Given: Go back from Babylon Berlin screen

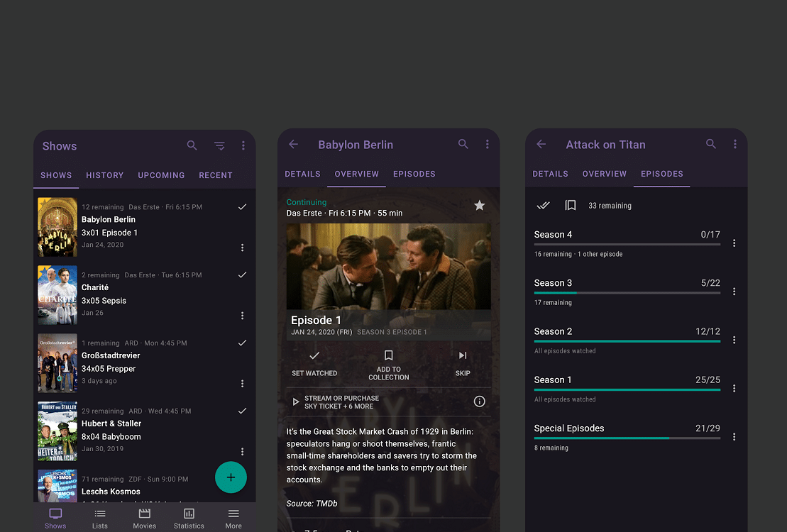Looking at the screenshot, I should [x=294, y=145].
